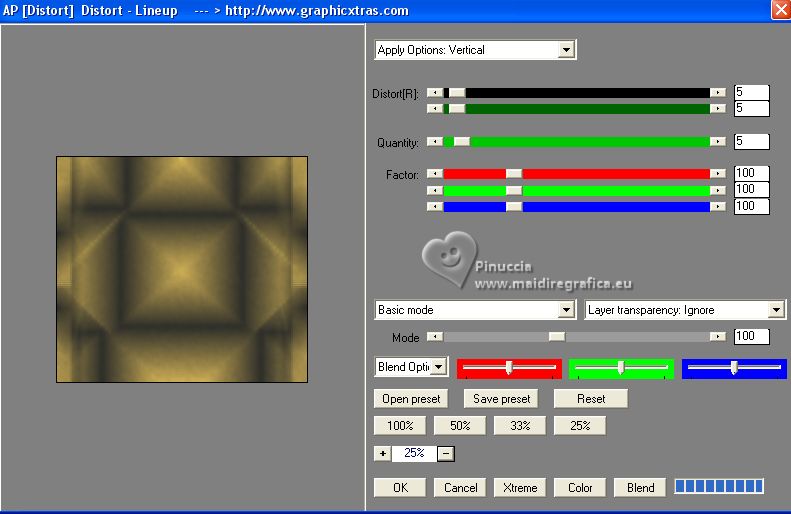Click the Blend button
This screenshot has width=791, height=514.
[x=640, y=487]
